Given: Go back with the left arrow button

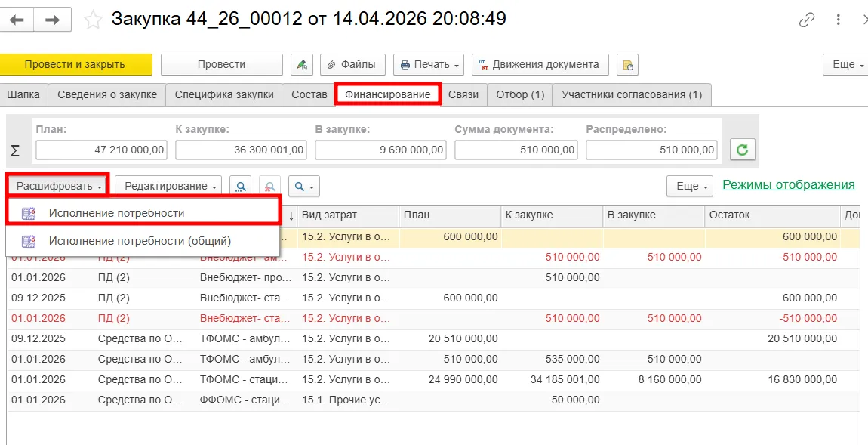Looking at the screenshot, I should [x=17, y=20].
